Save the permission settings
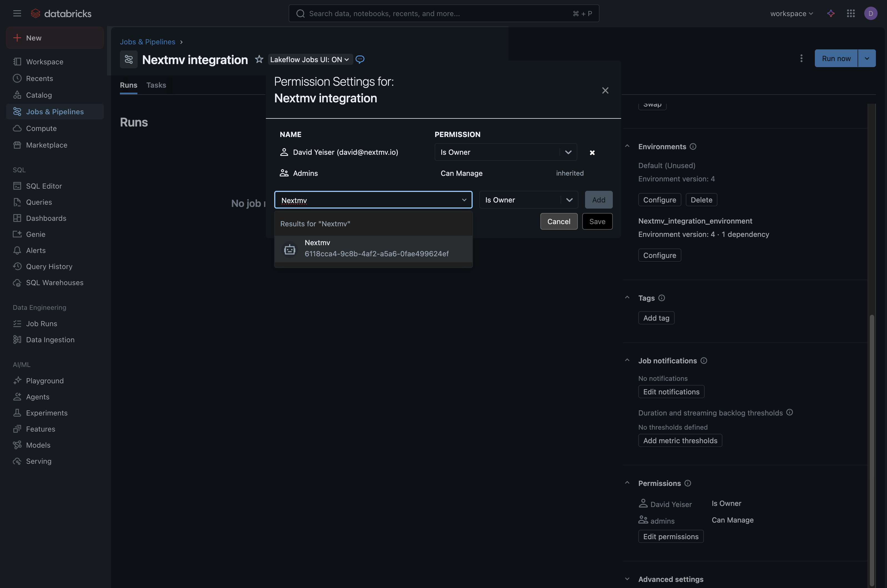 597,221
